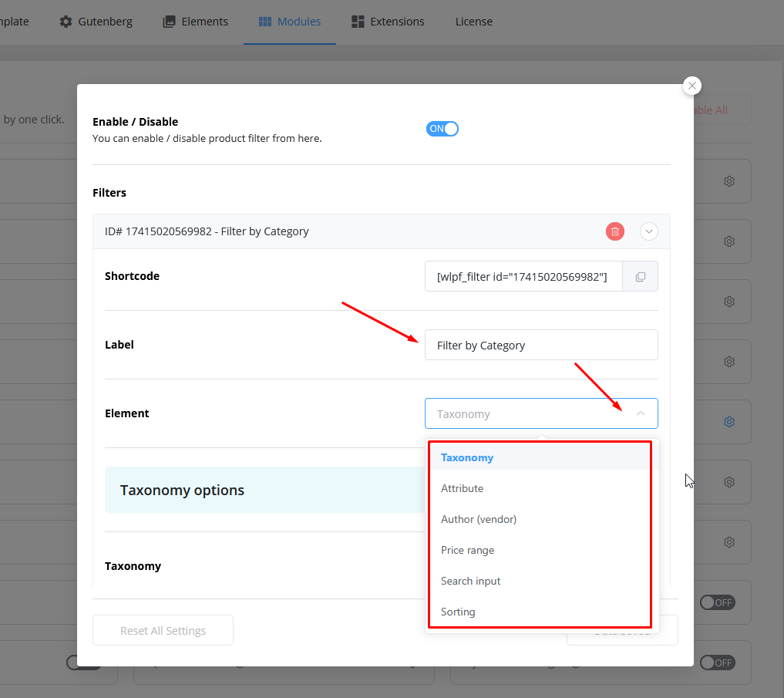Choose the Search input option
The image size is (784, 698).
click(x=470, y=581)
